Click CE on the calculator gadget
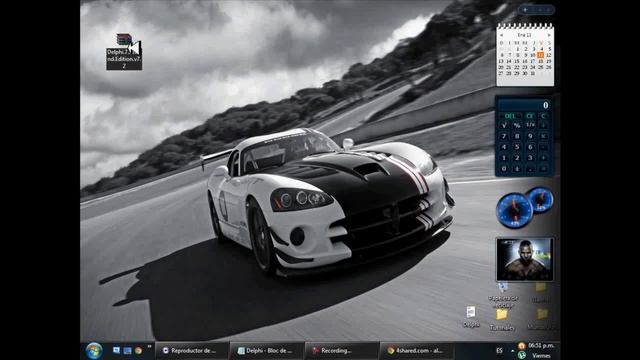 529,116
